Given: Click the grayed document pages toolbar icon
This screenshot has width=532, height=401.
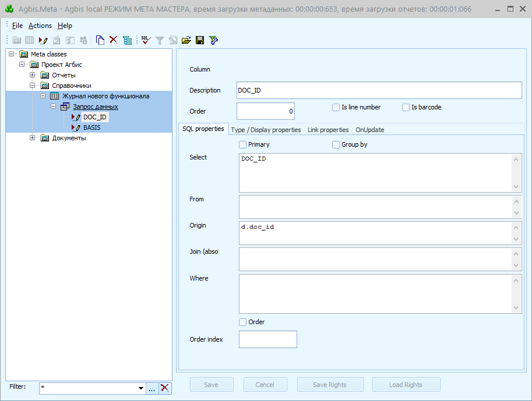Looking at the screenshot, I should pyautogui.click(x=57, y=40).
